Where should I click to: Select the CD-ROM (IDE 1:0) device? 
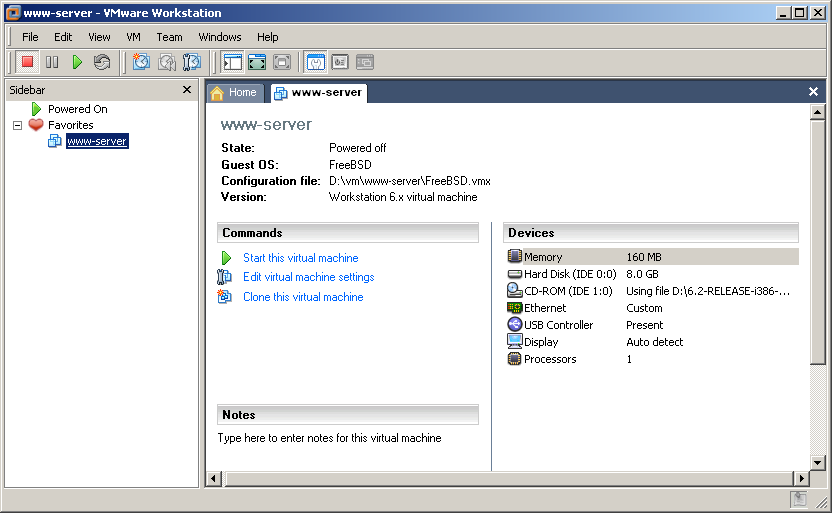pyautogui.click(x=652, y=291)
